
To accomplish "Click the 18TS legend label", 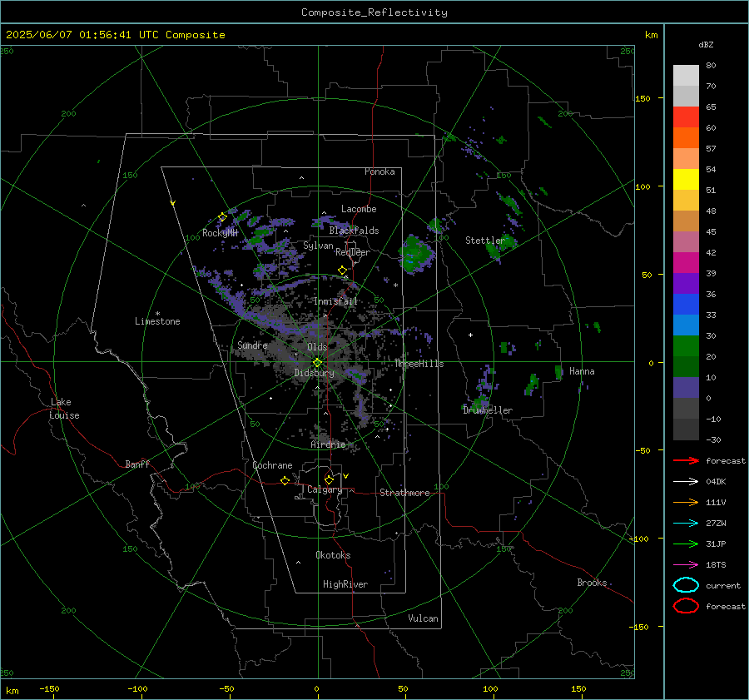I will pos(716,565).
